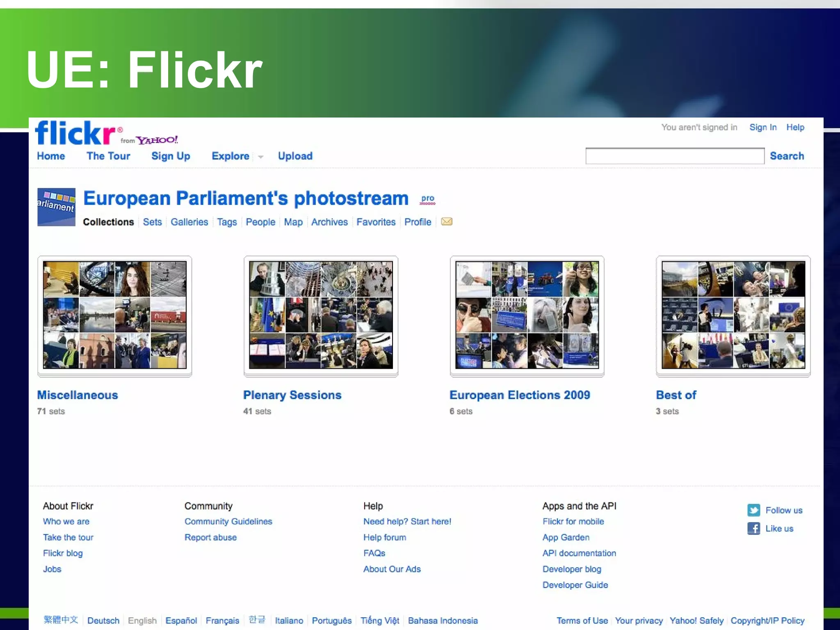Click the Sign In link
Image resolution: width=840 pixels, height=630 pixels.
[x=763, y=127]
